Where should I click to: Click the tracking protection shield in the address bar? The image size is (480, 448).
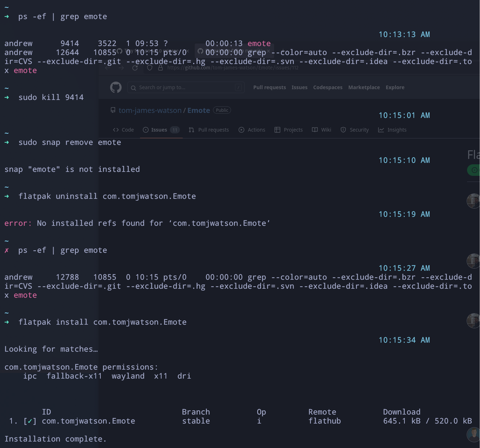tap(149, 68)
